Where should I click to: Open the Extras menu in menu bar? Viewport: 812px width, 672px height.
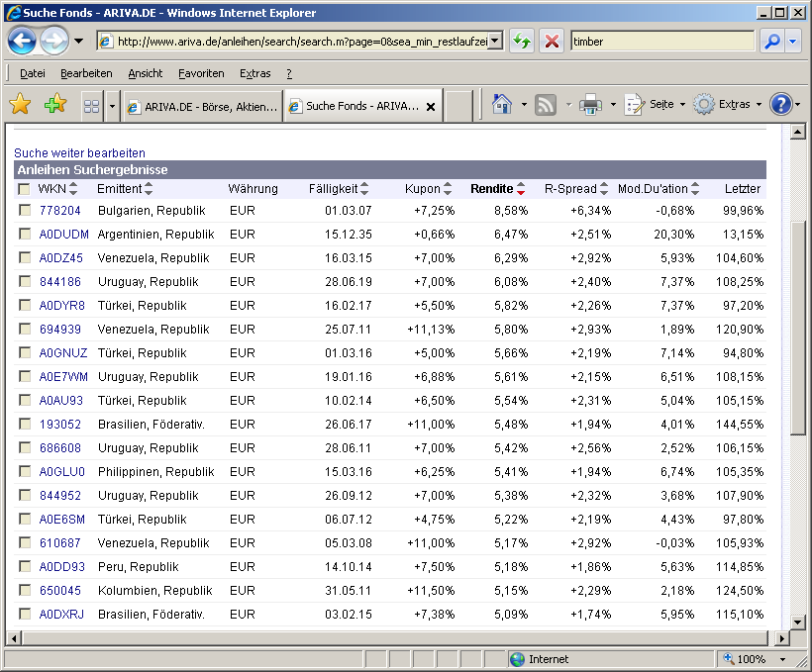[254, 73]
